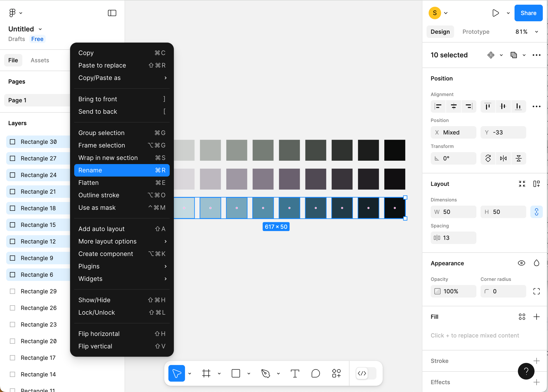This screenshot has width=548, height=392.
Task: Toggle the constrain proportions lock
Action: click(x=536, y=212)
